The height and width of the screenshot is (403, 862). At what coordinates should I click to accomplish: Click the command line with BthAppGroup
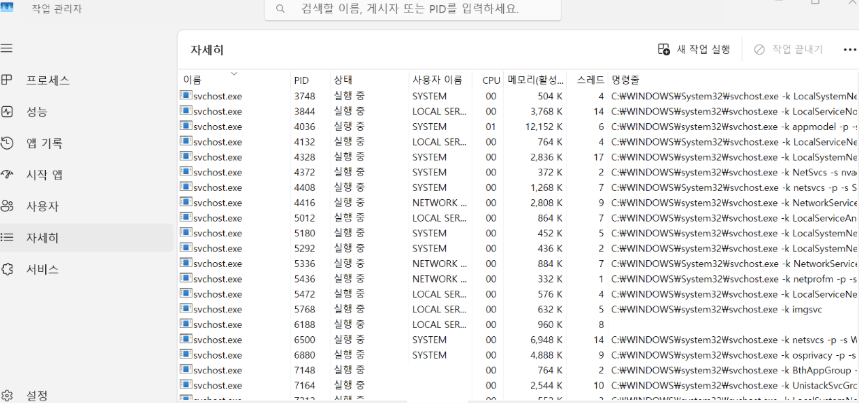click(734, 370)
